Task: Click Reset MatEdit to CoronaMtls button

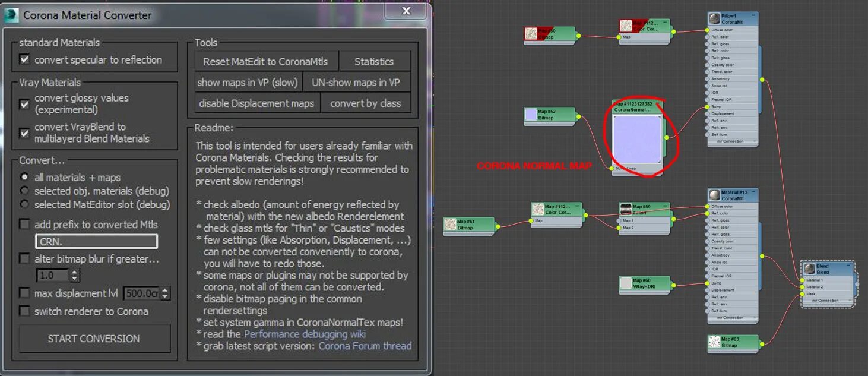Action: pos(266,61)
